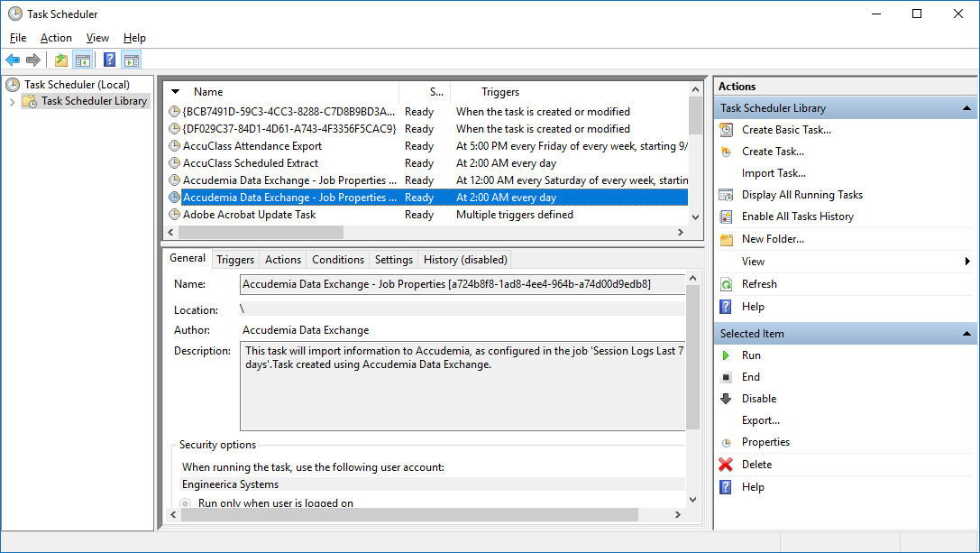Collapse the Task Scheduler Library actions section
This screenshot has height=553, width=980.
tap(966, 108)
